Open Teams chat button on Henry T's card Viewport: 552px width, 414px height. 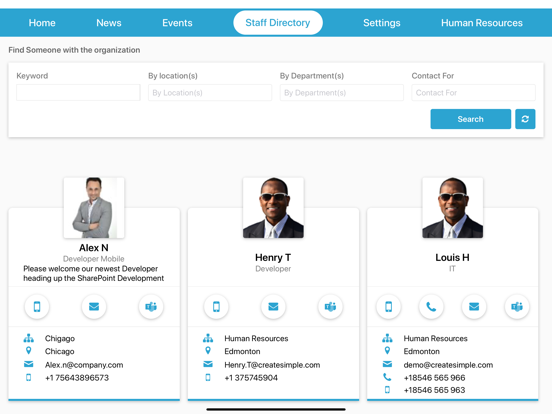tap(330, 307)
